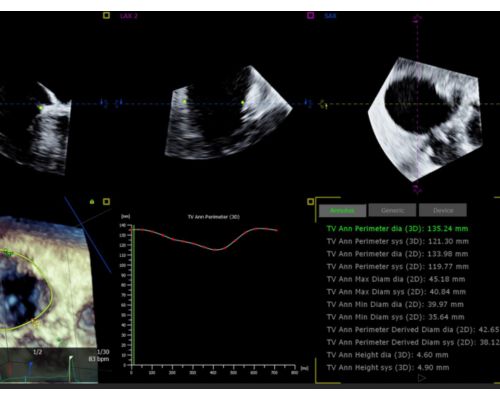
Task: Select TV Ann Min Diam sys (2D) row
Action: click(x=395, y=317)
